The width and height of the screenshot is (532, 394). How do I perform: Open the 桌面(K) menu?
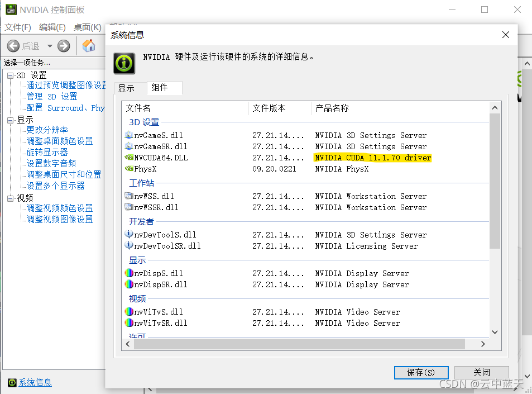click(87, 27)
